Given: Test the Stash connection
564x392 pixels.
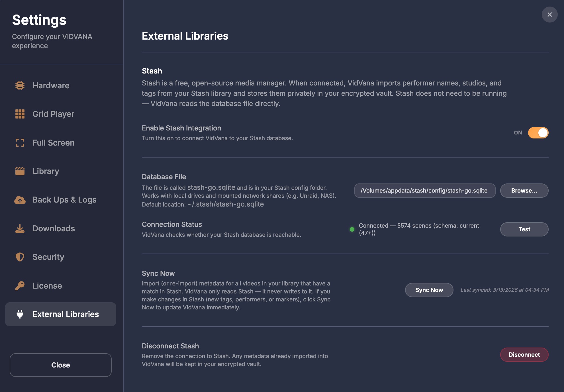Looking at the screenshot, I should coord(524,229).
